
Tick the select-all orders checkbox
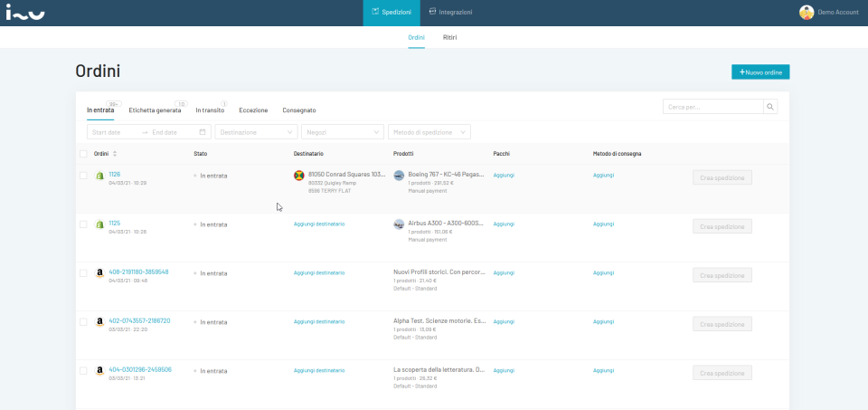[83, 154]
